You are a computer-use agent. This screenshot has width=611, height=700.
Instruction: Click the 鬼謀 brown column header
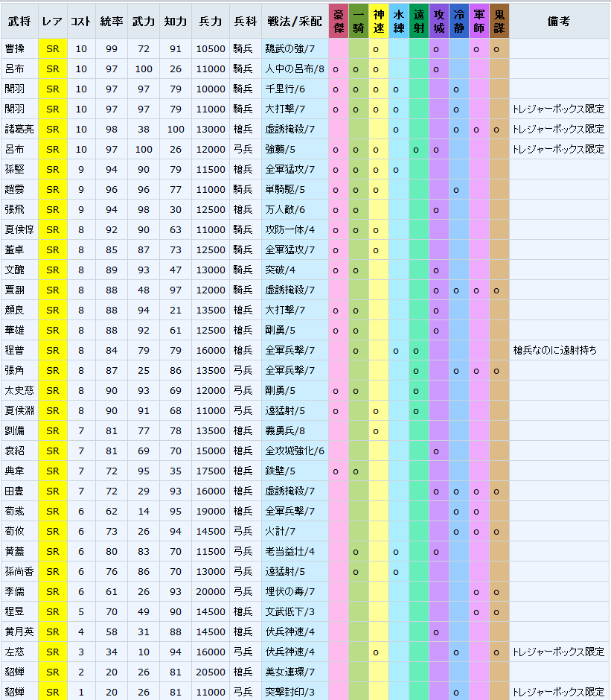[499, 21]
